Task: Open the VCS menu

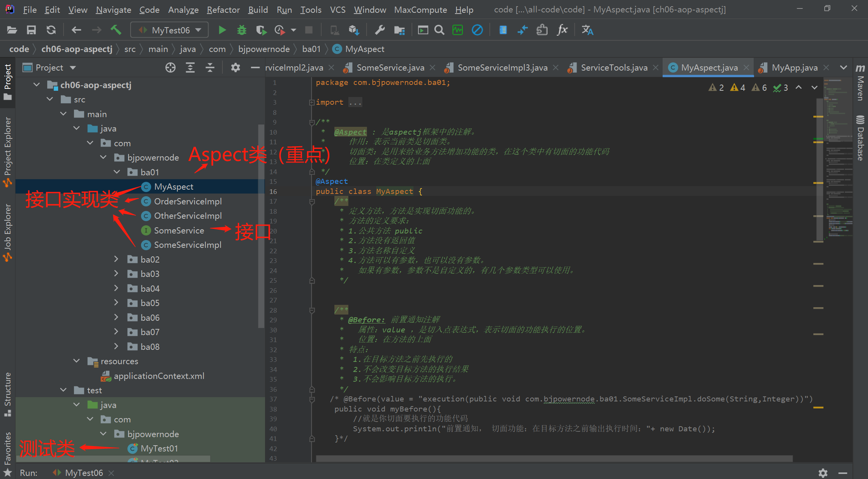Action: click(337, 10)
